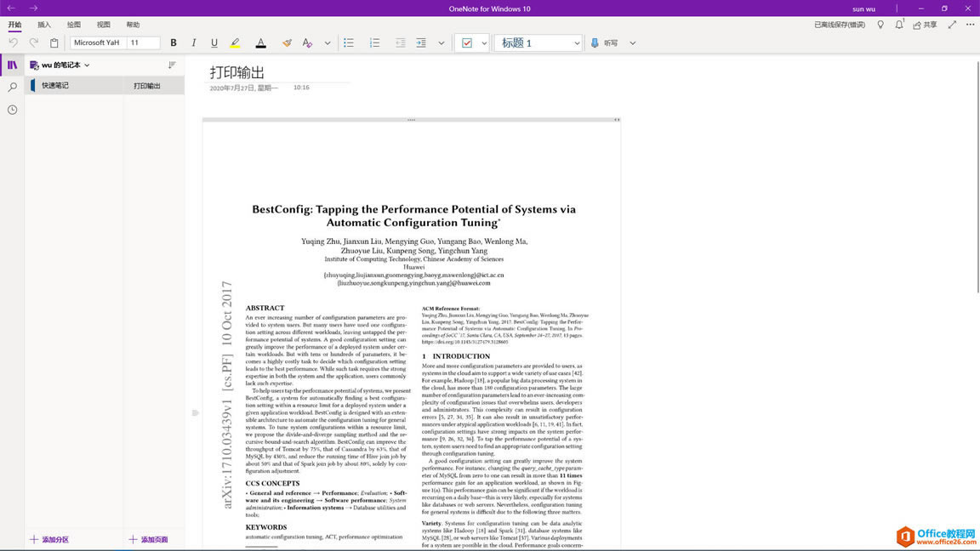Toggle underline formatting
The width and height of the screenshot is (980, 551).
pos(214,42)
